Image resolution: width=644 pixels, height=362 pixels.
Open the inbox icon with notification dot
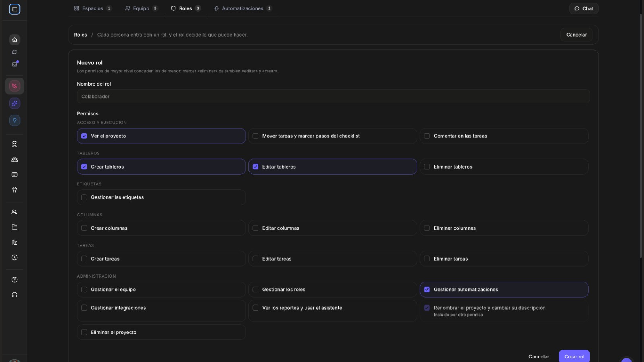[x=15, y=64]
